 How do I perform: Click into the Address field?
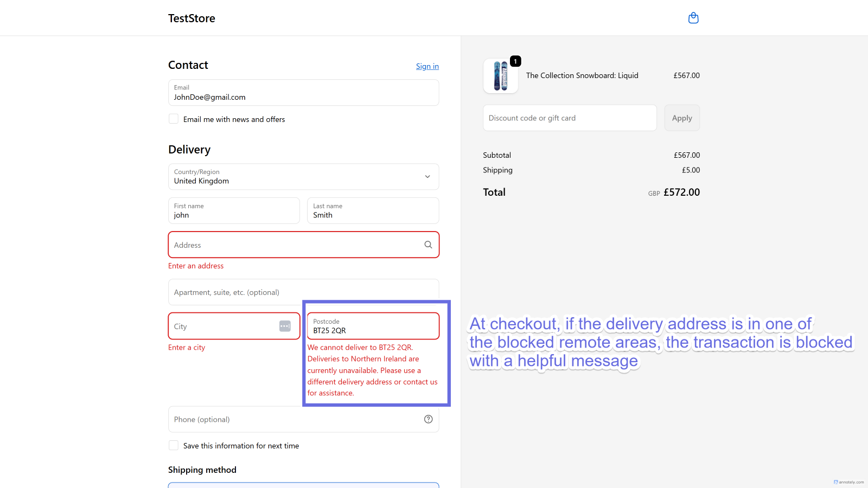coord(304,245)
